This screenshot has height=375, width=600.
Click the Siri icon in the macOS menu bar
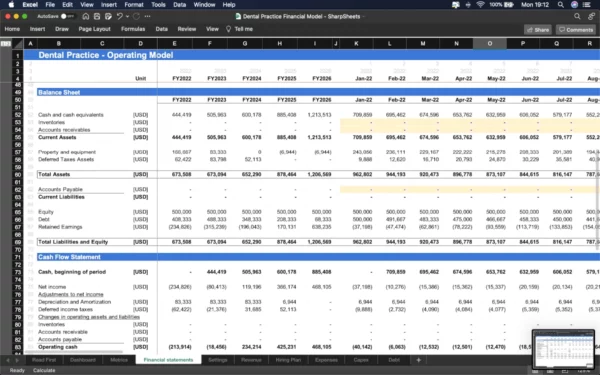coord(574,5)
